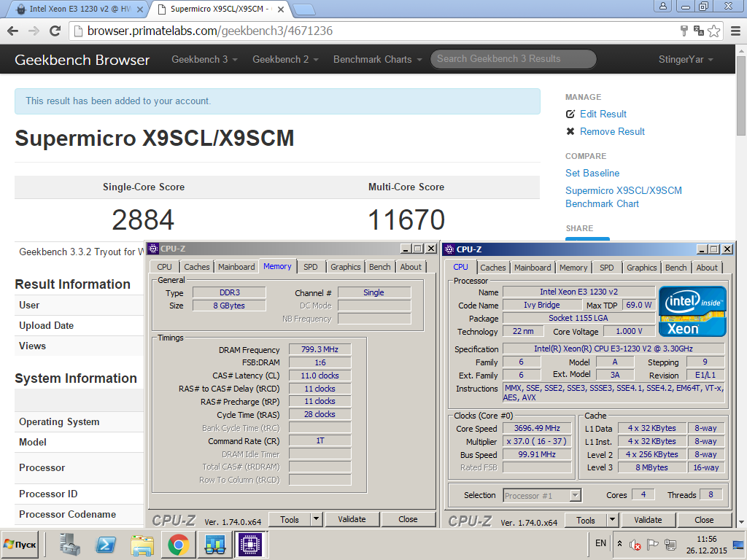The height and width of the screenshot is (560, 747).
Task: Click the Remove Result link
Action: click(x=612, y=131)
